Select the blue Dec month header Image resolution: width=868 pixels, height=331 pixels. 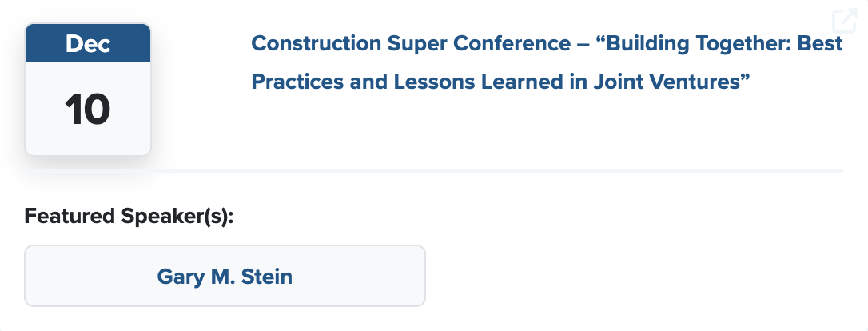pyautogui.click(x=88, y=43)
